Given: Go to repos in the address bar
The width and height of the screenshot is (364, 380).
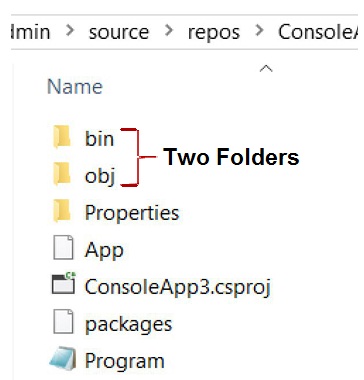Looking at the screenshot, I should [214, 33].
